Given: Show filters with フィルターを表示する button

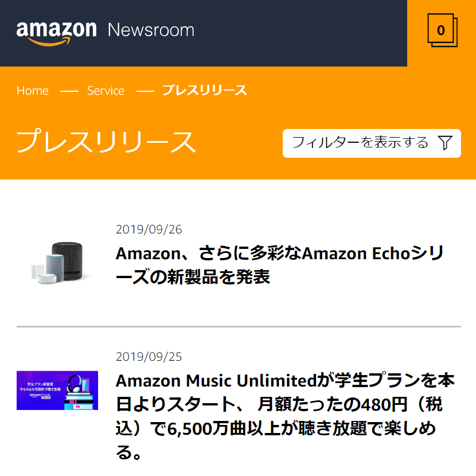Looking at the screenshot, I should [372, 143].
